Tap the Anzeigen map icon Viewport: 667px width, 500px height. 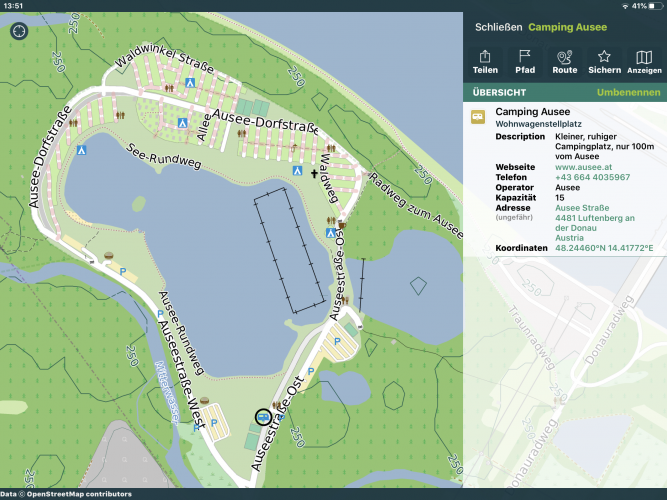[644, 62]
